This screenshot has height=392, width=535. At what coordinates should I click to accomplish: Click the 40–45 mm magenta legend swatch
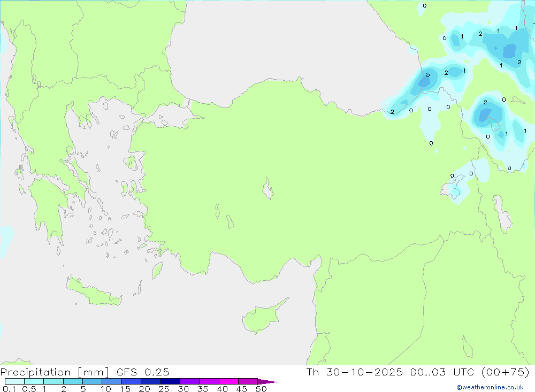pos(228,381)
